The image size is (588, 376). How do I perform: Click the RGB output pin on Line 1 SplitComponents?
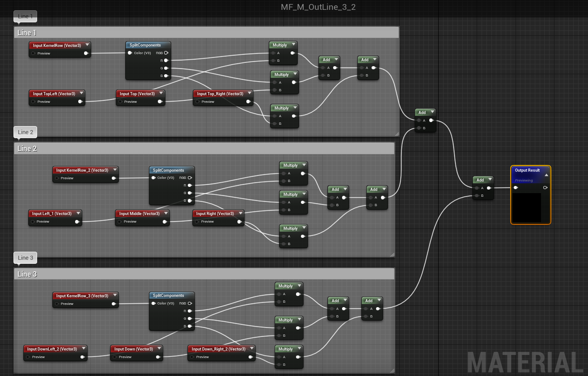click(x=165, y=52)
